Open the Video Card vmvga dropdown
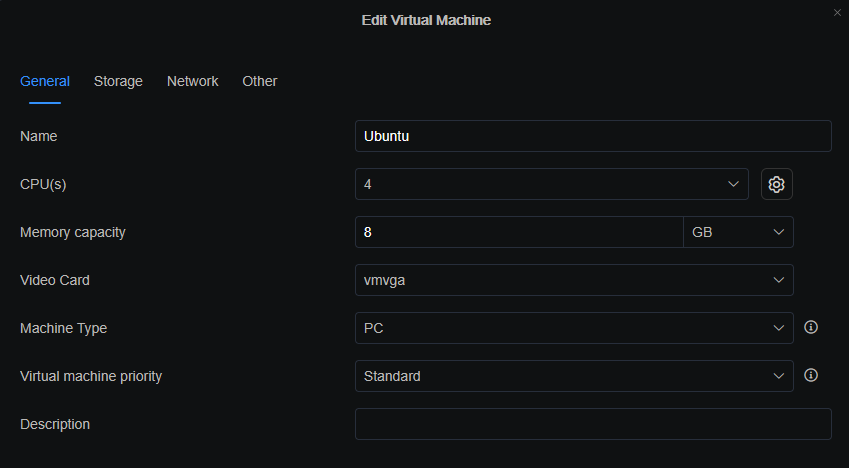Image resolution: width=849 pixels, height=468 pixels. [x=574, y=280]
